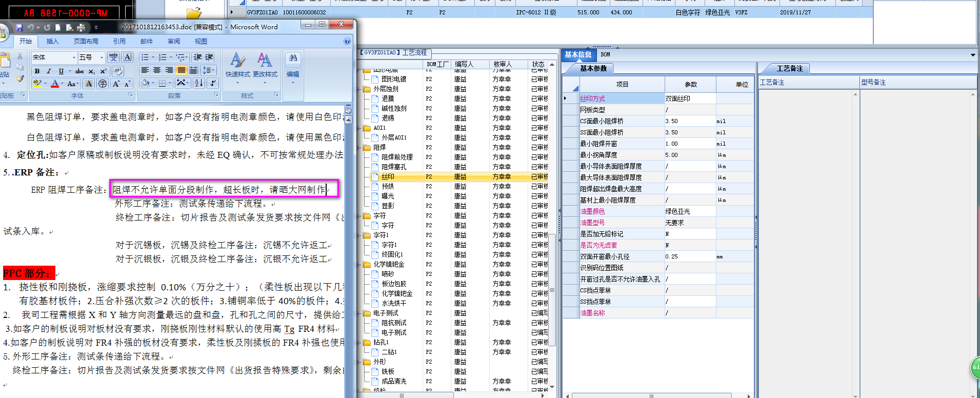Viewport: 980px width, 398px height.
Task: Toggle subscript formatting
Action: [x=91, y=71]
